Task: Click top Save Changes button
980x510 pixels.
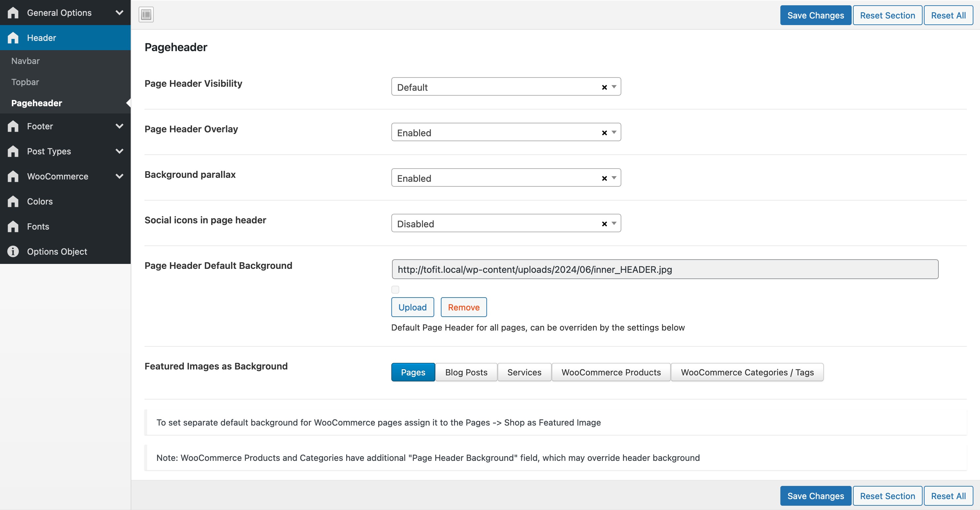Action: pos(815,15)
